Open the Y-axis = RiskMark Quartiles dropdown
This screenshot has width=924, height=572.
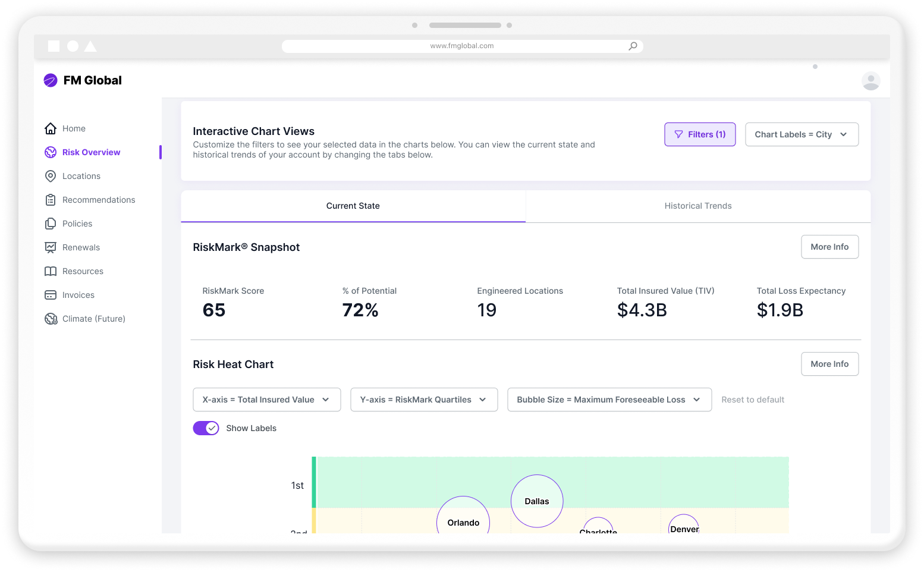424,400
